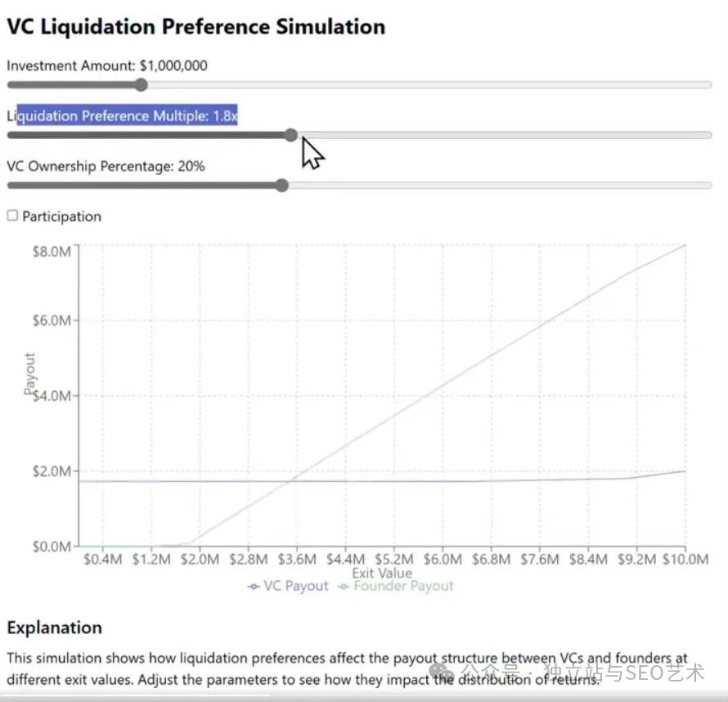Screen dimensions: 728x702
Task: Click the "VC Liquidation Preference Simulation" page title
Action: pyautogui.click(x=195, y=26)
